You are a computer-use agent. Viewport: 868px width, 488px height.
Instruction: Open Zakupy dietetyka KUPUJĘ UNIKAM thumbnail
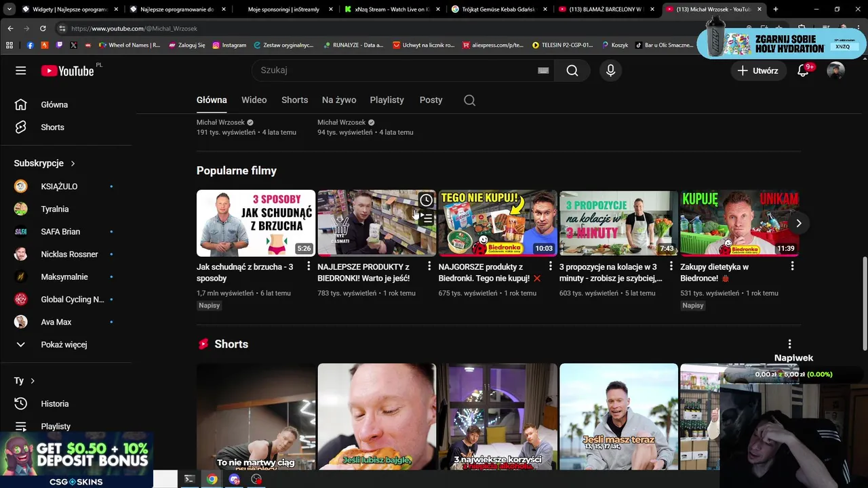(x=739, y=223)
